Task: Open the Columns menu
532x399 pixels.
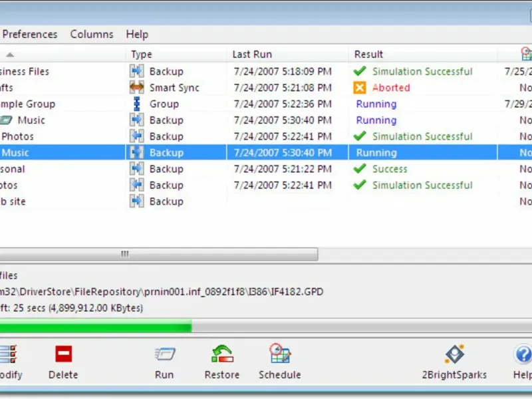Action: (92, 35)
